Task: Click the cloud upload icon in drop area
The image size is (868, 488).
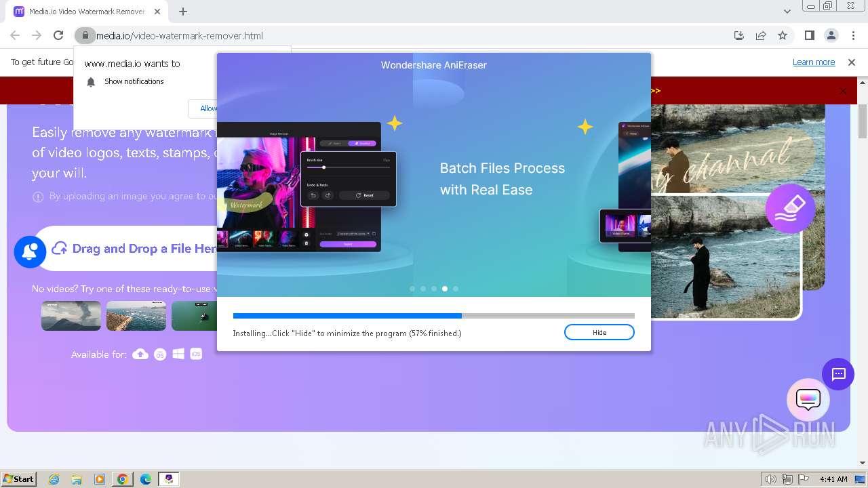Action: point(60,248)
